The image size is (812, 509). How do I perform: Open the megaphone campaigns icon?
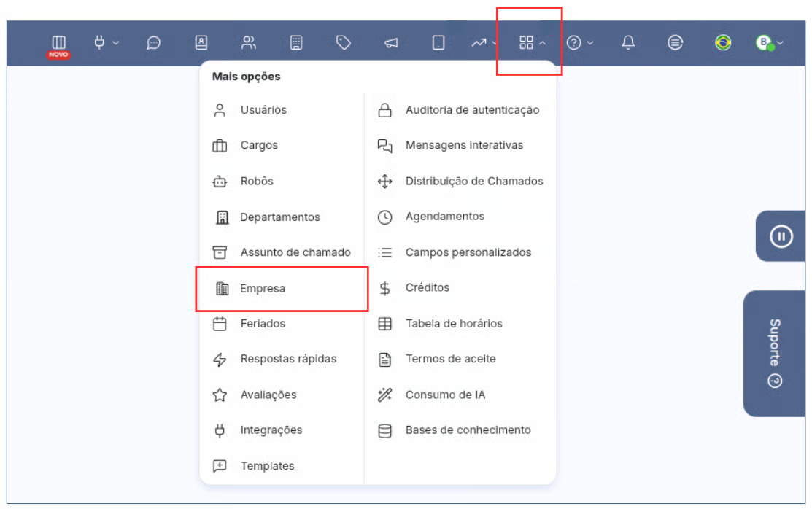pyautogui.click(x=391, y=44)
